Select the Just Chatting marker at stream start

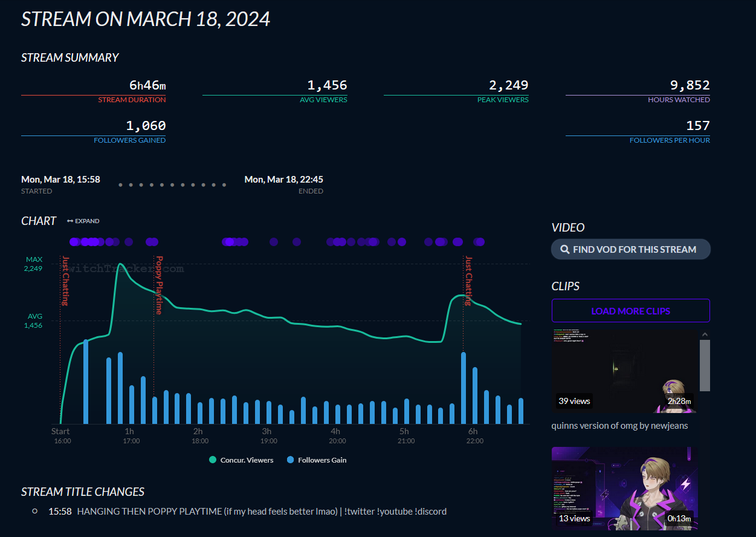coord(65,281)
